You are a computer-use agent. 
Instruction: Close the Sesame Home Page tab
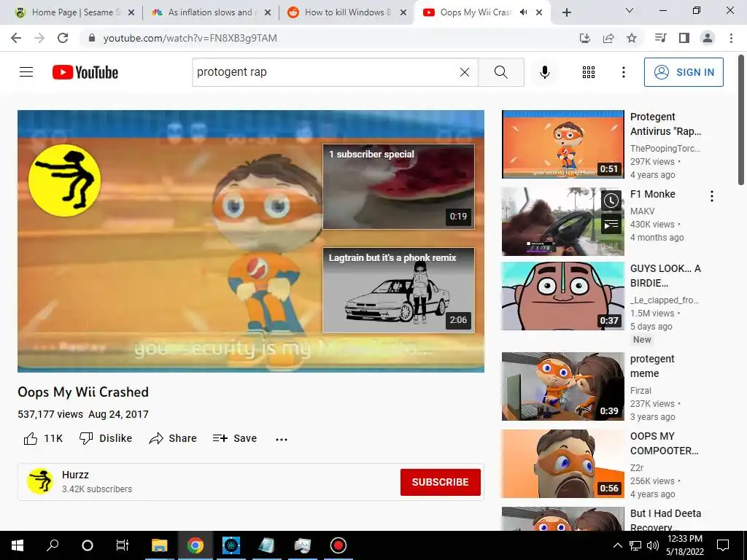(x=131, y=12)
